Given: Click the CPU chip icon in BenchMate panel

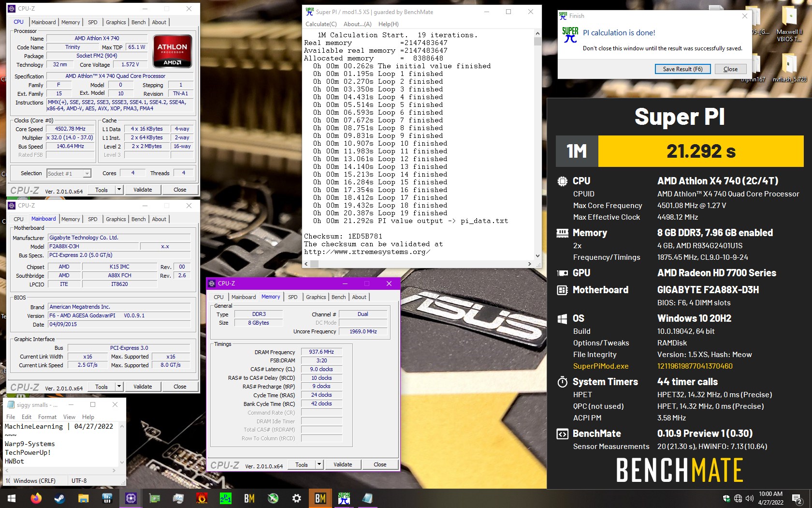Looking at the screenshot, I should (x=562, y=181).
